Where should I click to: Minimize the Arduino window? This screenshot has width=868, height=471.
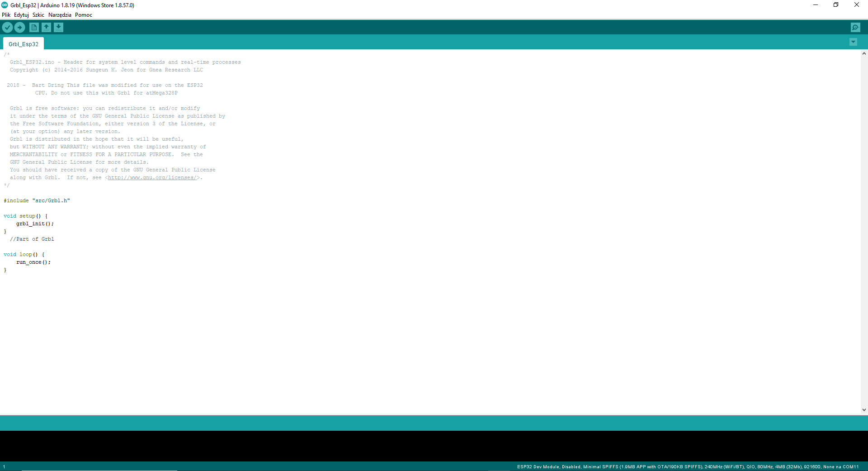coord(816,5)
